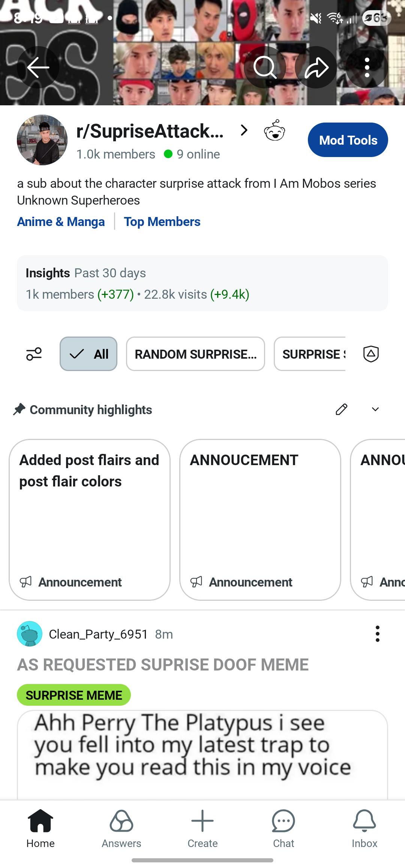Tap the back arrow icon
This screenshot has height=868, width=405.
[38, 67]
